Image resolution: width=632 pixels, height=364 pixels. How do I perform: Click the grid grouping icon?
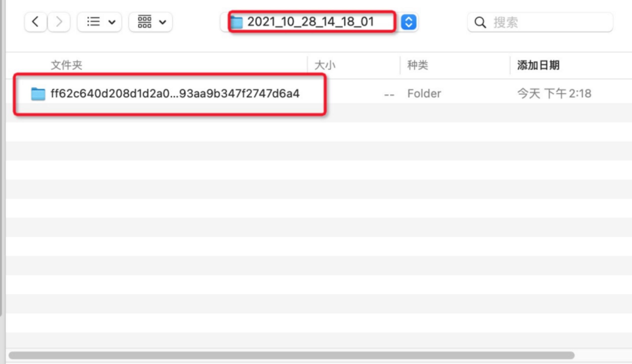145,22
